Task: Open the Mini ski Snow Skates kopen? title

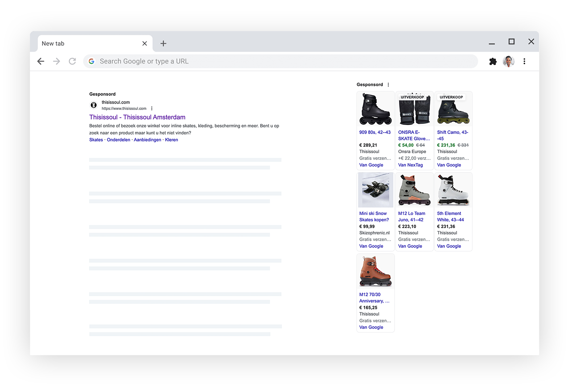Action: 374,216
